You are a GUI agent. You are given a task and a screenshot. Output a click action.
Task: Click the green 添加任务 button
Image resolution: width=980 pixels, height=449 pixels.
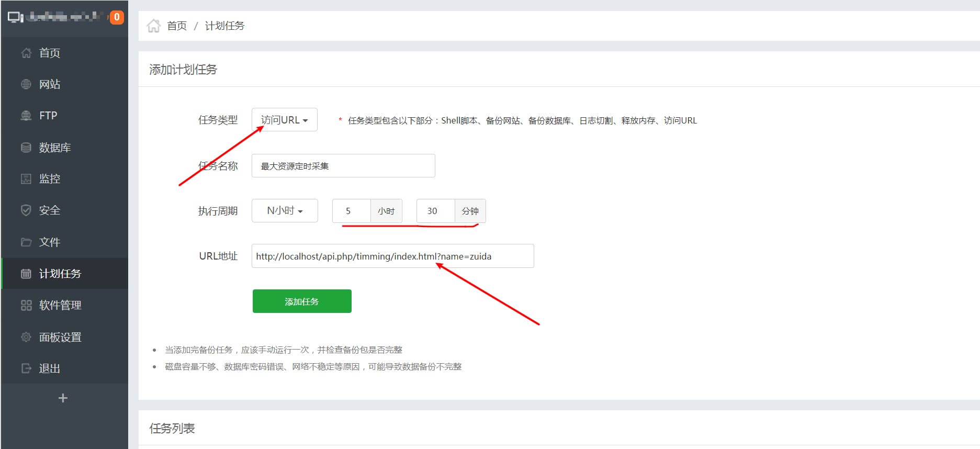click(x=302, y=301)
